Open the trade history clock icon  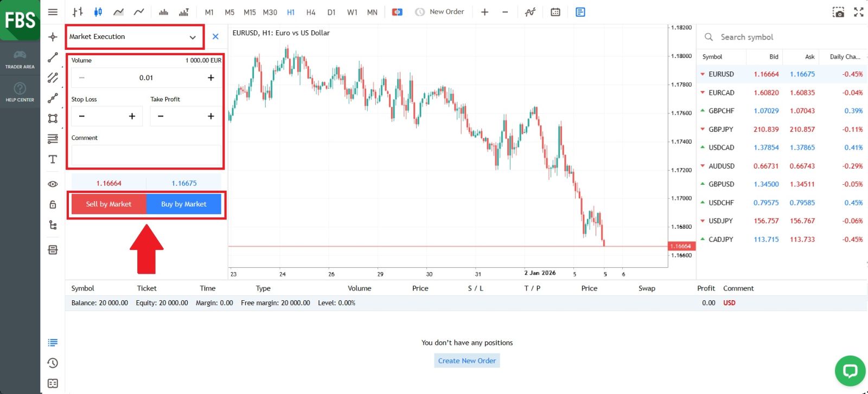coord(53,363)
